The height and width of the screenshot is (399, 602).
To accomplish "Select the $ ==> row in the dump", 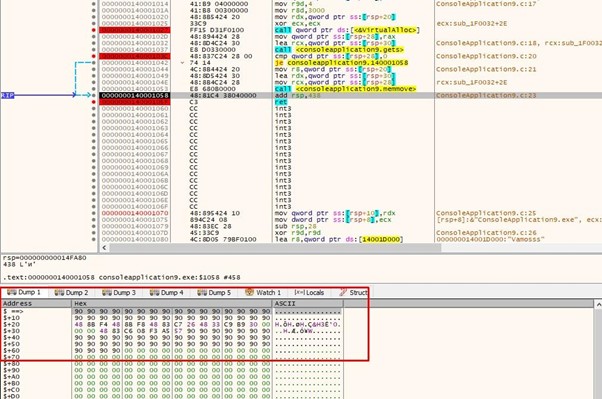I will [x=172, y=311].
